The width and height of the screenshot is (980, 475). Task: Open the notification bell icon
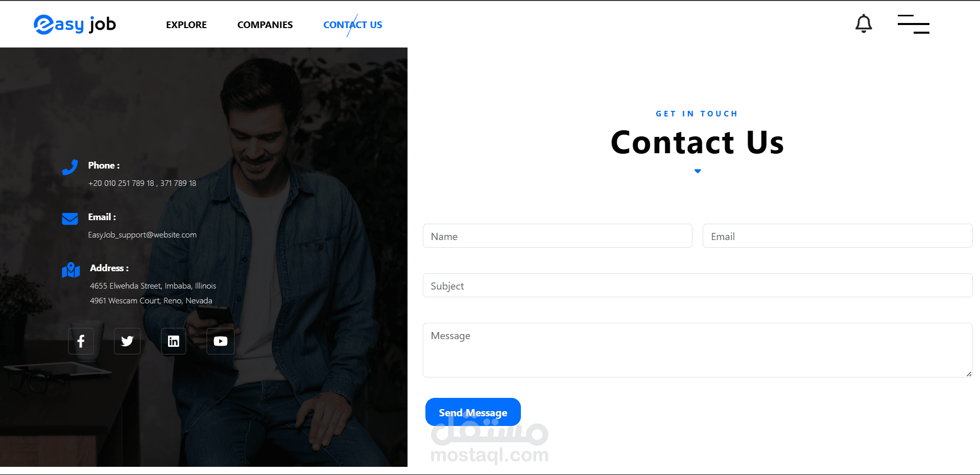pos(864,23)
